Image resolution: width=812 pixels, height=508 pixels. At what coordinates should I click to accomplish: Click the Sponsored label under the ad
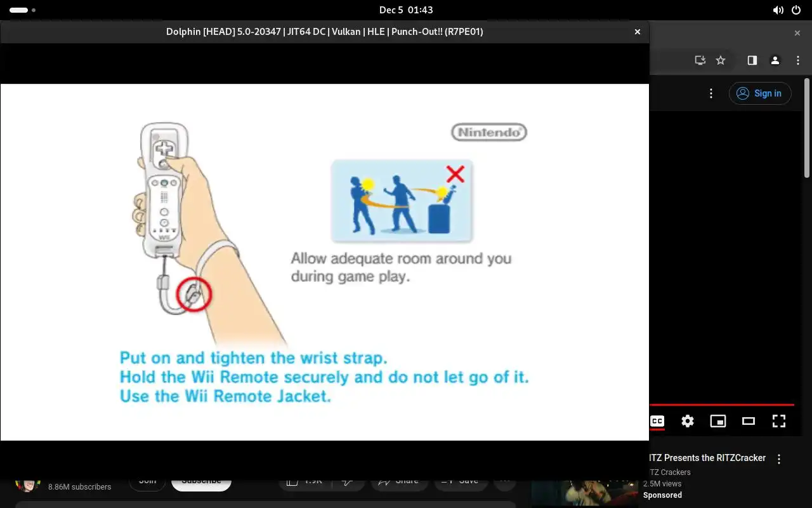coord(662,495)
